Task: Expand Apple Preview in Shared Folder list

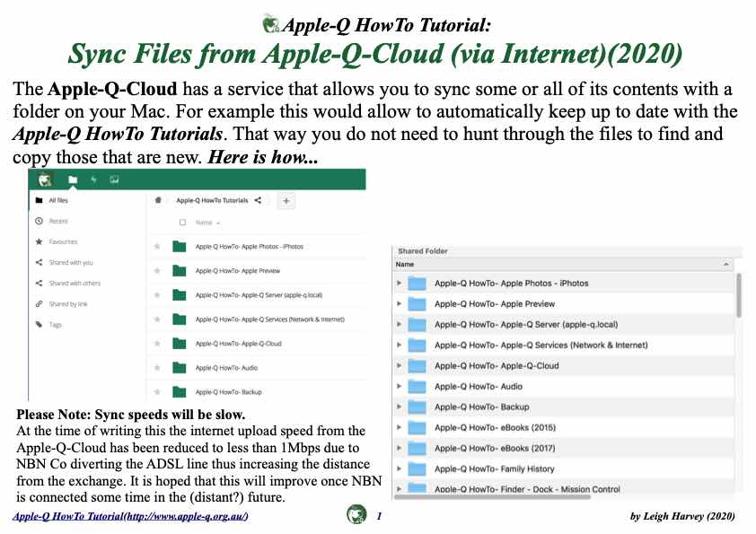Action: tap(400, 303)
